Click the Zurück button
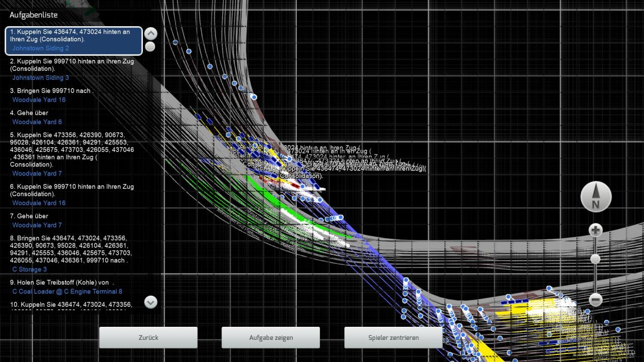 point(148,337)
